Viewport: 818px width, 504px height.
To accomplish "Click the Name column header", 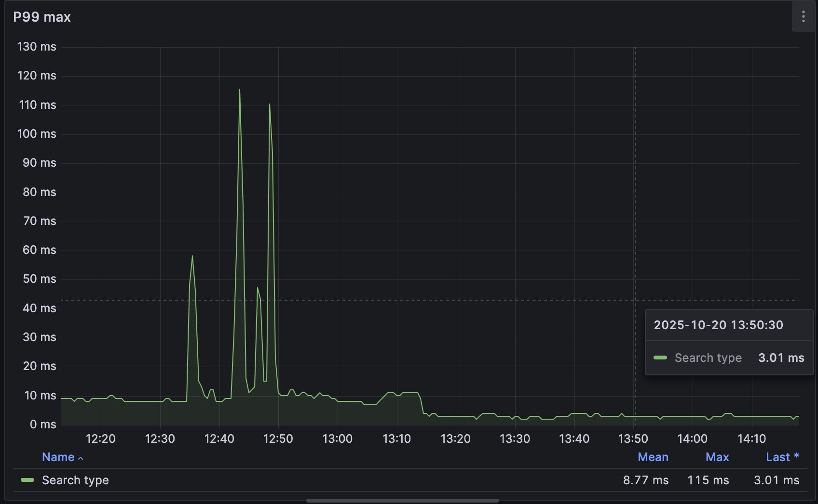I will (x=57, y=457).
